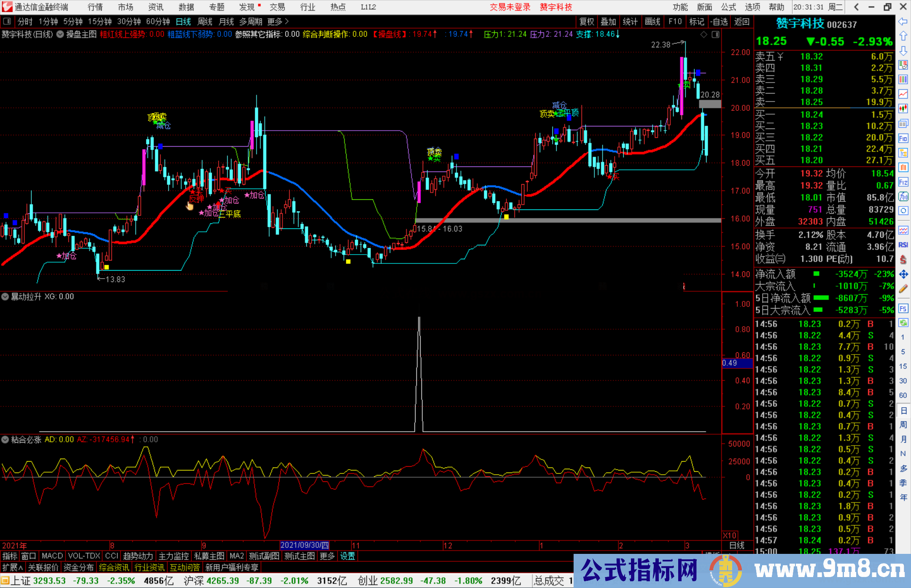Click the F12 sidebar icon

pos(903,182)
